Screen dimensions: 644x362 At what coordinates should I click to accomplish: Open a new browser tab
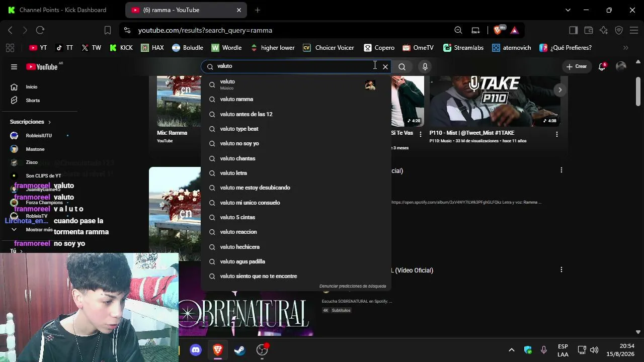(x=258, y=10)
